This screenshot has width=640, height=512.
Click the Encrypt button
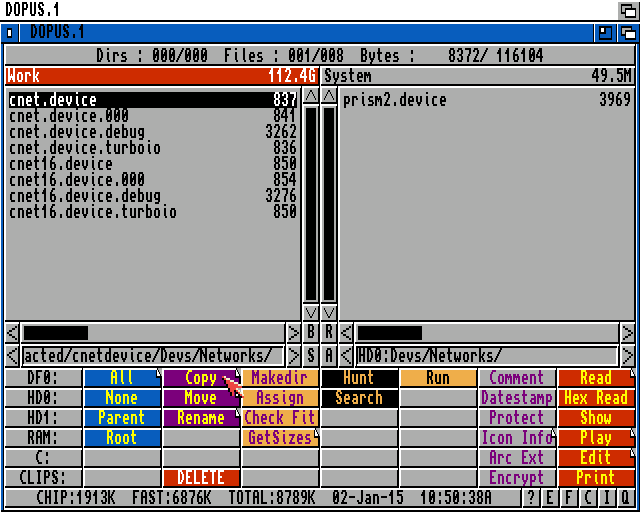point(517,478)
